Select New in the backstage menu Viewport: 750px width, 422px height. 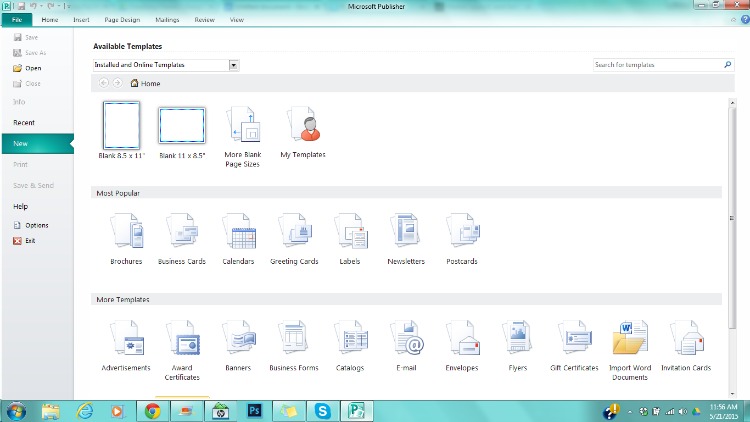37,144
